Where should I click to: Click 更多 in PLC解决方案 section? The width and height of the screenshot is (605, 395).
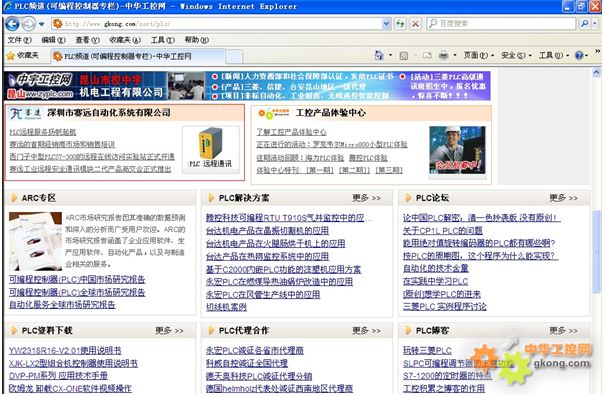coord(366,198)
